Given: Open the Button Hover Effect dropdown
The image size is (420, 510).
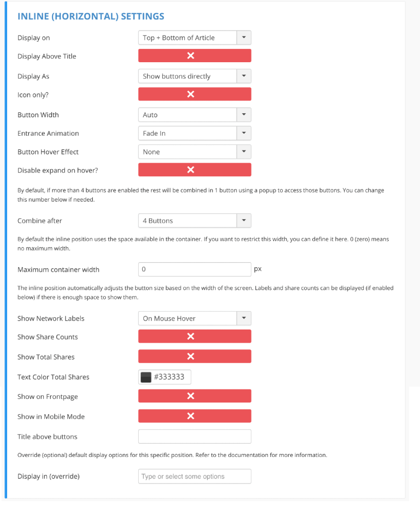Looking at the screenshot, I should coord(194,152).
